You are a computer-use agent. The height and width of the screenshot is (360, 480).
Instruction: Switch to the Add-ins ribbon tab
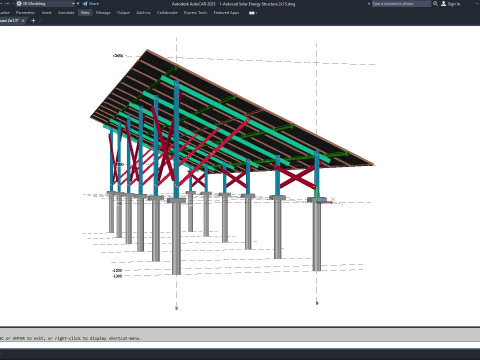tap(143, 13)
